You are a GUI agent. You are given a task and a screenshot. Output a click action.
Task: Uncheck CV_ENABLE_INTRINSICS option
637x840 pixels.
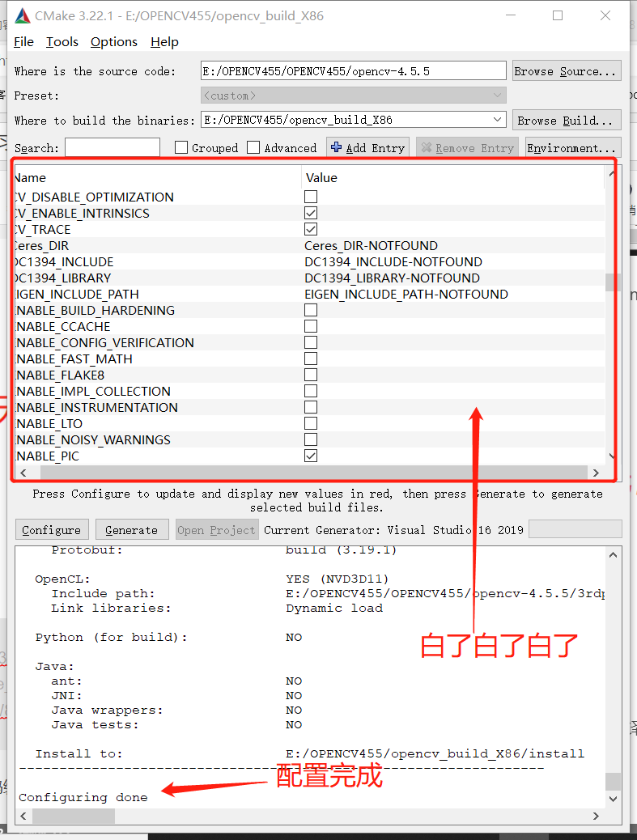tap(311, 213)
